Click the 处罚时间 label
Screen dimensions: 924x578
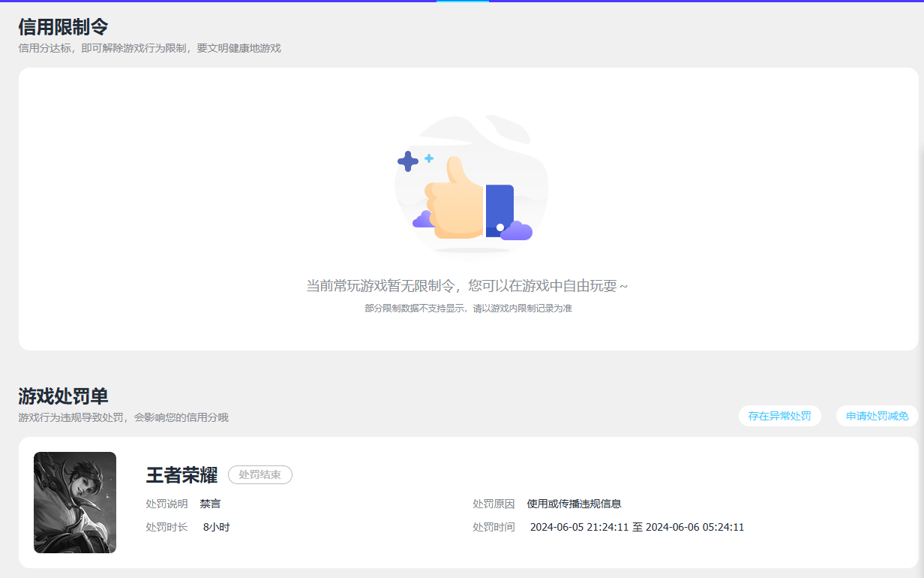click(493, 528)
